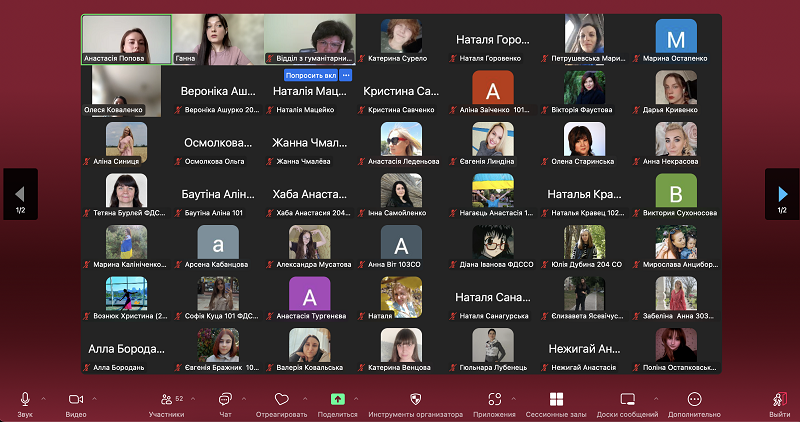Expand audio options arrow beside Звук
The height and width of the screenshot is (422, 800).
45,397
